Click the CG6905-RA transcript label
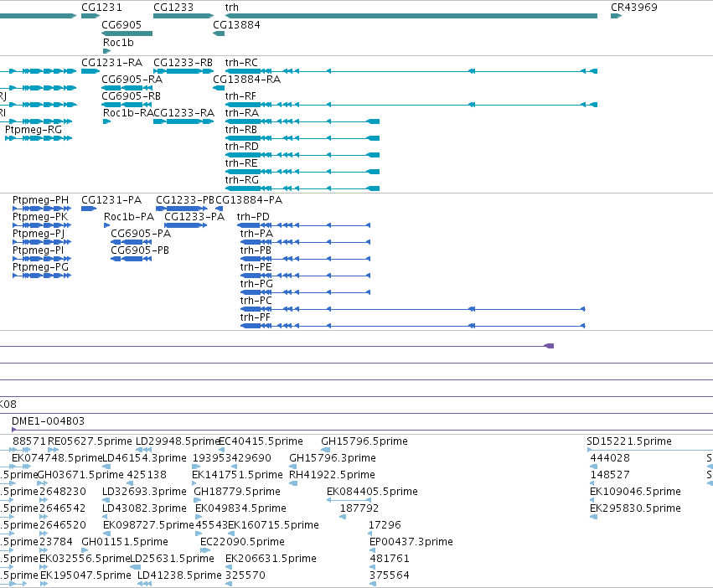The width and height of the screenshot is (713, 588). [x=132, y=79]
